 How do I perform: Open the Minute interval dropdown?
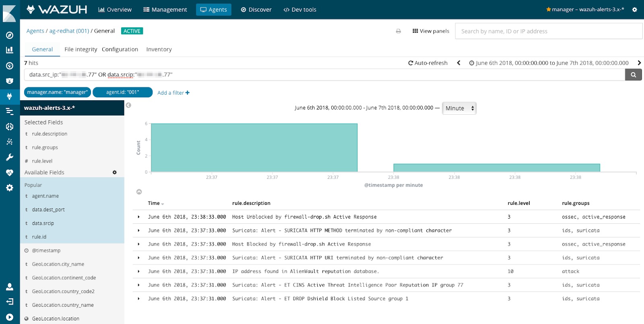click(x=459, y=108)
